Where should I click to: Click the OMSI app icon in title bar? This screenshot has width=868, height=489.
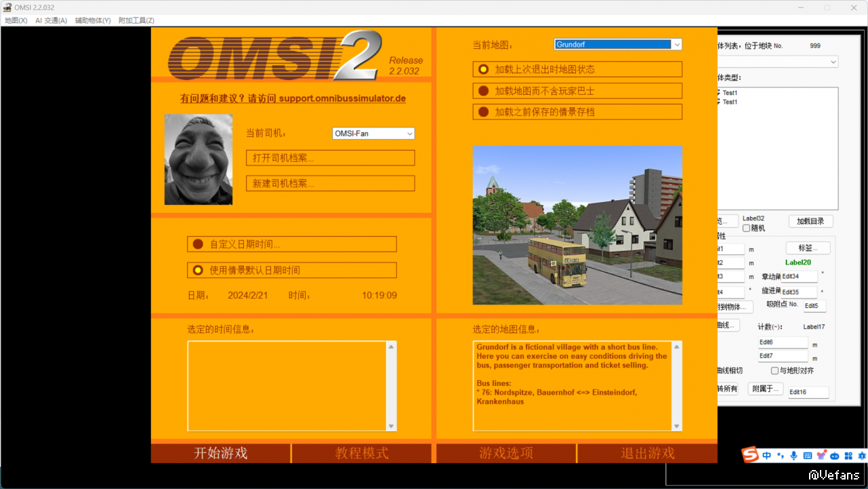click(7, 7)
